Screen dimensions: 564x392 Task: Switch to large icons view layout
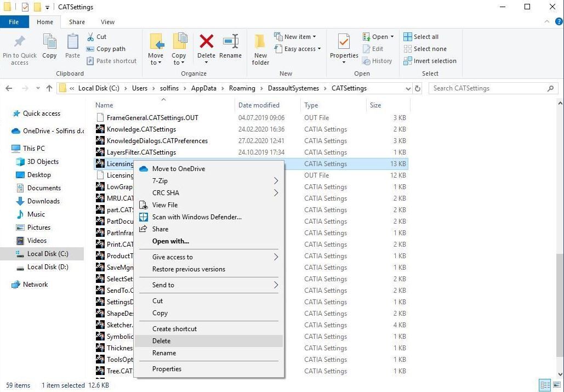(556, 385)
